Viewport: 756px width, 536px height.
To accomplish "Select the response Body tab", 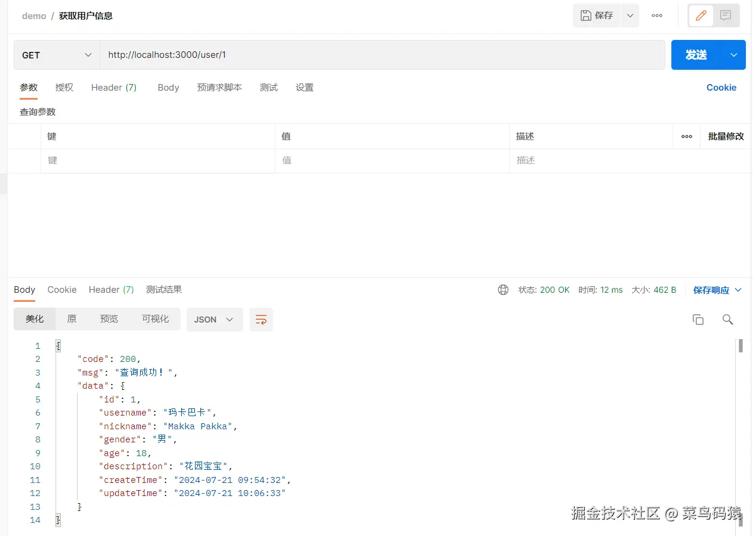I will (x=24, y=290).
